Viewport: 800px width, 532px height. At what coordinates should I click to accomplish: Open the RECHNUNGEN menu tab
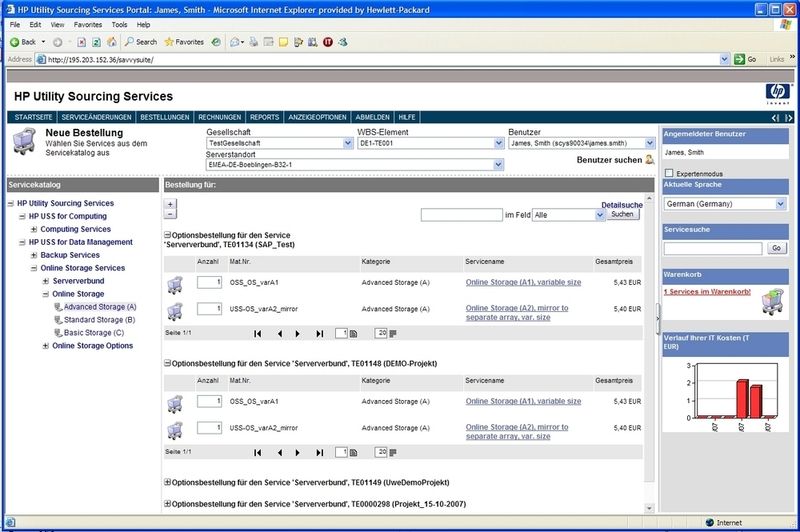(x=219, y=117)
